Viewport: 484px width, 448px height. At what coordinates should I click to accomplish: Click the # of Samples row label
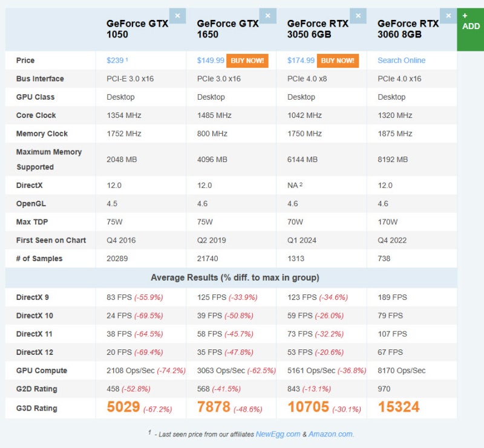click(39, 259)
